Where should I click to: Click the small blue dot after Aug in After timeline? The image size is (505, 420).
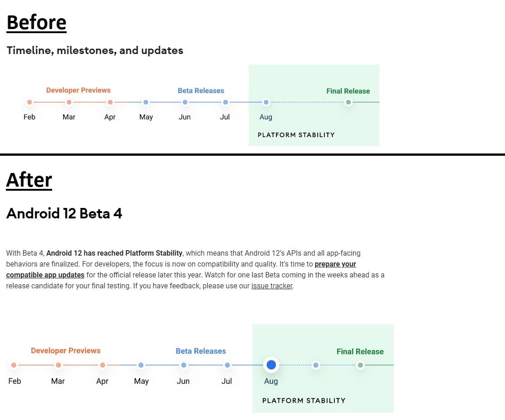coord(316,365)
